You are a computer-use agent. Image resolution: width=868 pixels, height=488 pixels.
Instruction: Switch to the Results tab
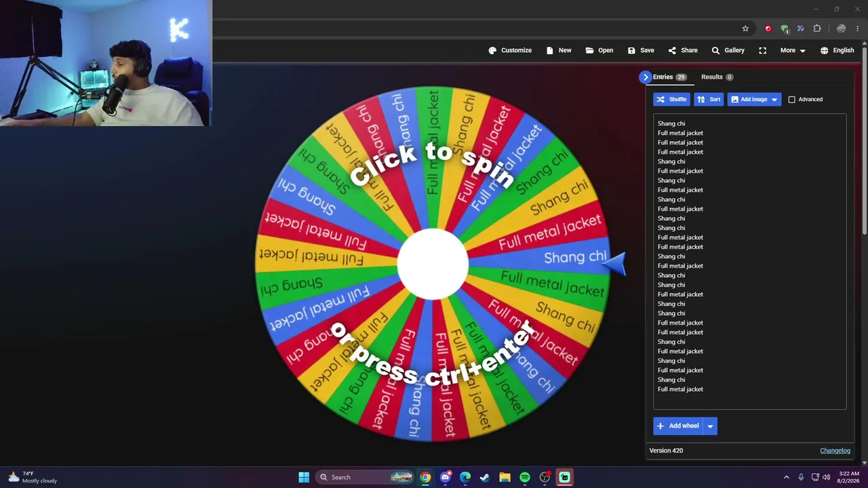(x=717, y=77)
